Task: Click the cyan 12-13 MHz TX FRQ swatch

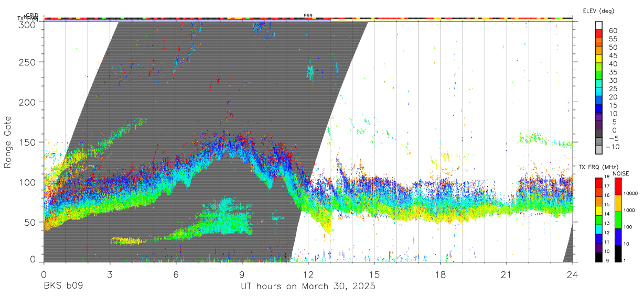Action: click(598, 229)
